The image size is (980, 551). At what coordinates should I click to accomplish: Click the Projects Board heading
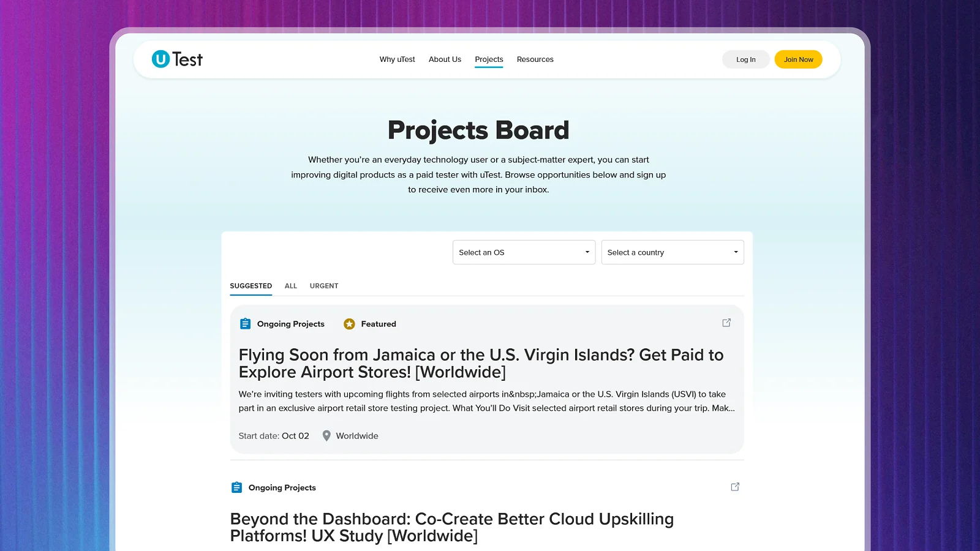point(478,130)
